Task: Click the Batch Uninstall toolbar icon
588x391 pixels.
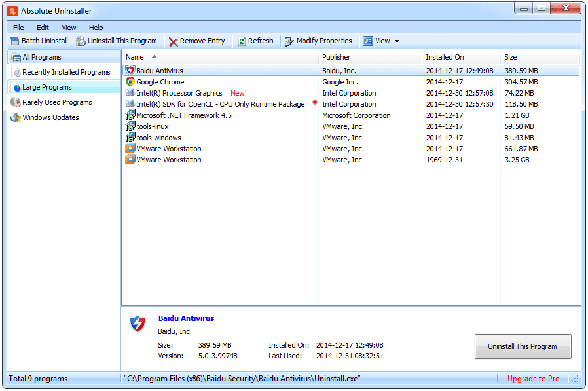Action: [x=14, y=41]
